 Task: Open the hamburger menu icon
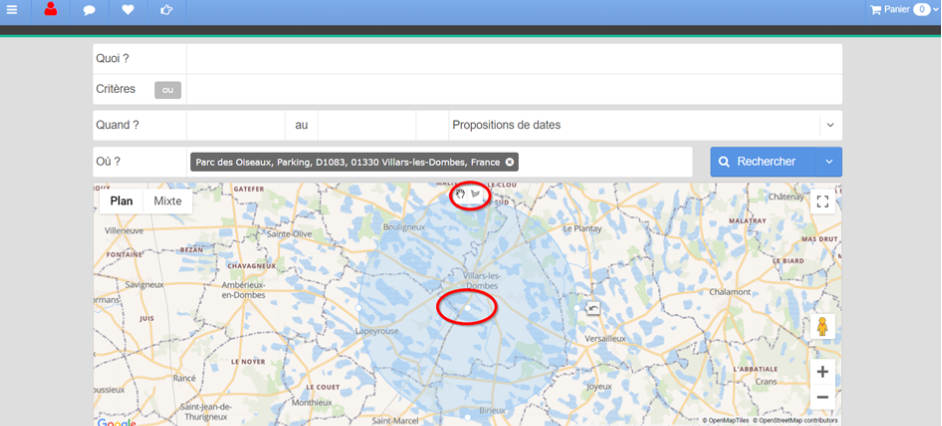tap(12, 10)
